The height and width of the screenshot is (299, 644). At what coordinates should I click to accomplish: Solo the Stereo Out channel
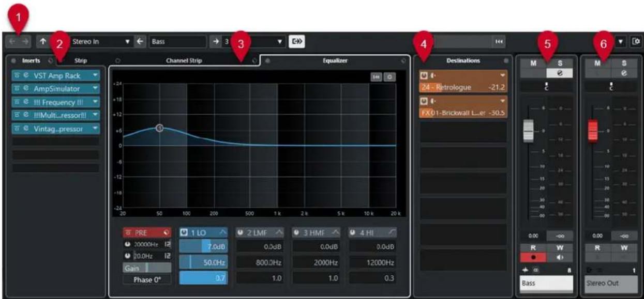[x=624, y=63]
